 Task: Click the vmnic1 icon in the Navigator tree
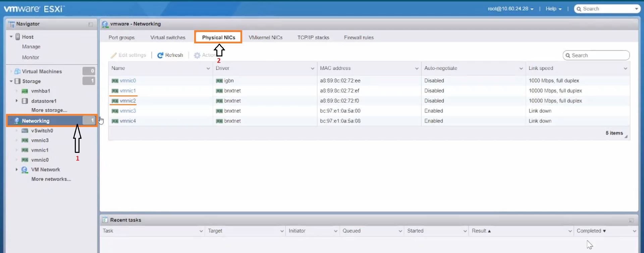click(25, 150)
